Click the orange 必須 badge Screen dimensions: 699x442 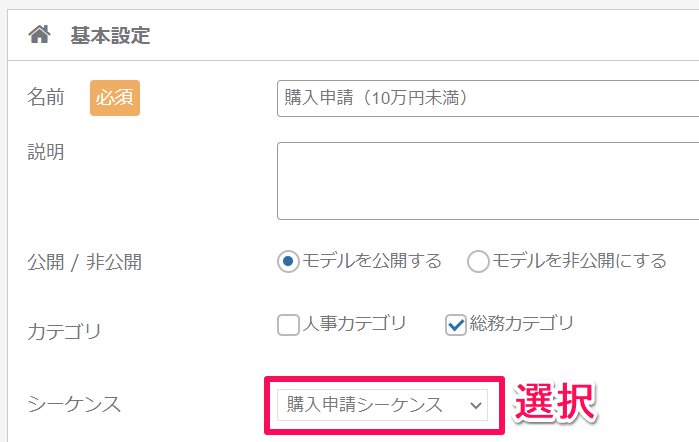click(x=115, y=98)
